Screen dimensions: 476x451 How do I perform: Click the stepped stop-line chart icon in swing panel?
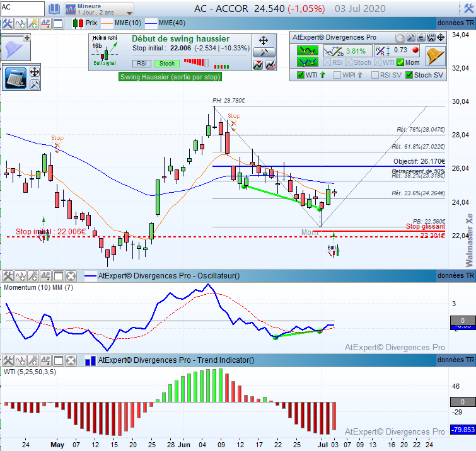click(270, 65)
